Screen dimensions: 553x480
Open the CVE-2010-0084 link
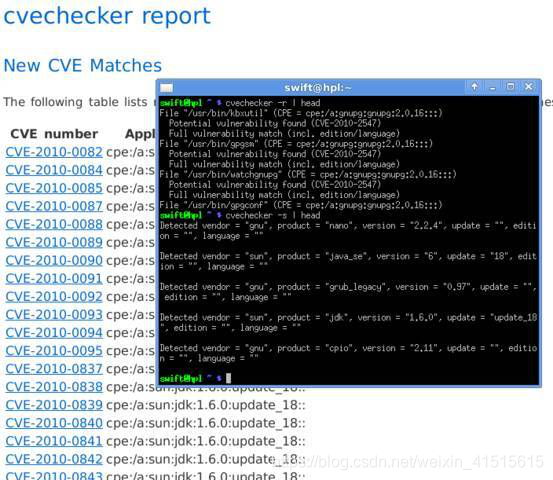[x=54, y=170]
